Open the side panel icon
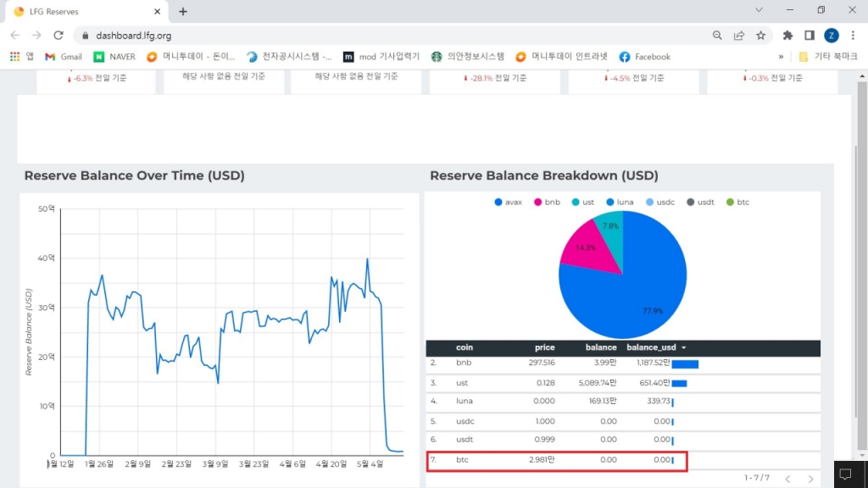The height and width of the screenshot is (488, 868). click(810, 35)
